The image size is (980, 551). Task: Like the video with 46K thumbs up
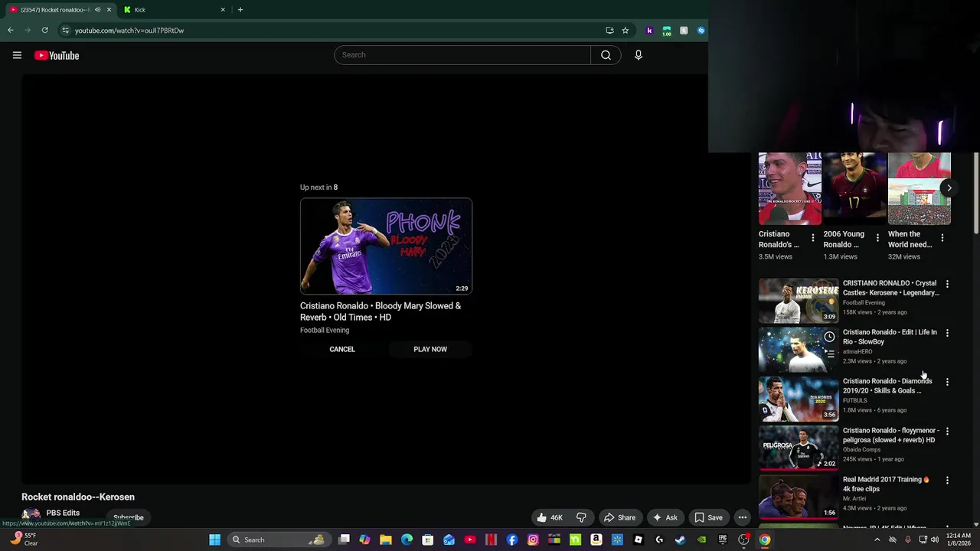click(x=550, y=517)
